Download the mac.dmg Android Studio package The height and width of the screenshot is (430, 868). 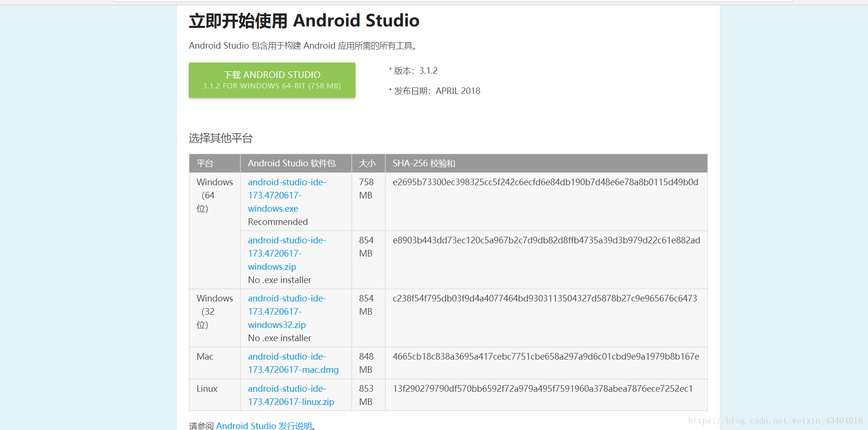pos(293,363)
